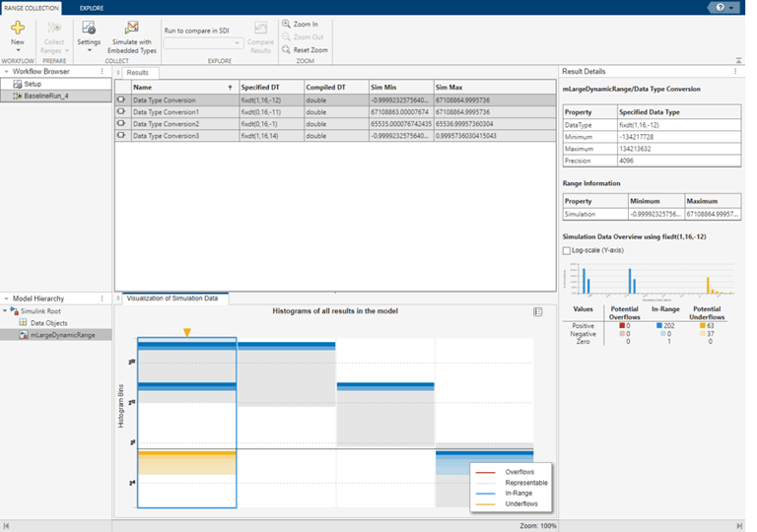Open the Settings icon in the toolstrip
Screen dimensions: 757x532
click(x=89, y=28)
